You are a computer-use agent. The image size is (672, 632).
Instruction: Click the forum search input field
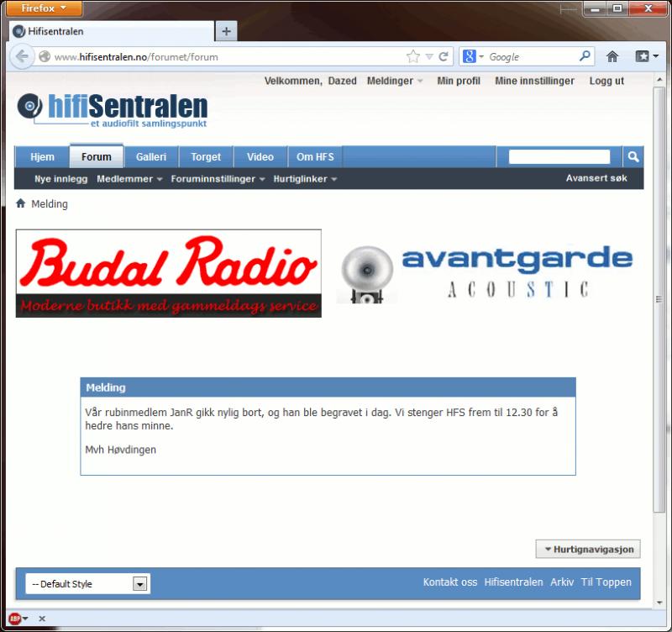click(559, 156)
